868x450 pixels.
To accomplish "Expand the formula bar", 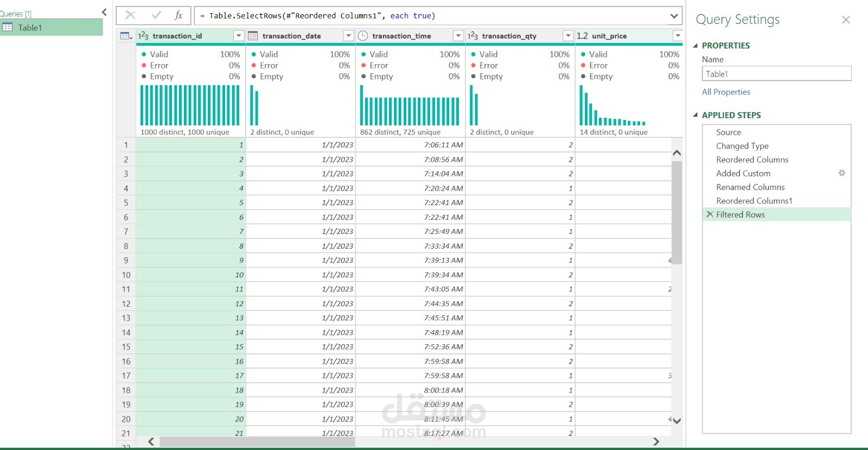I will (x=674, y=16).
